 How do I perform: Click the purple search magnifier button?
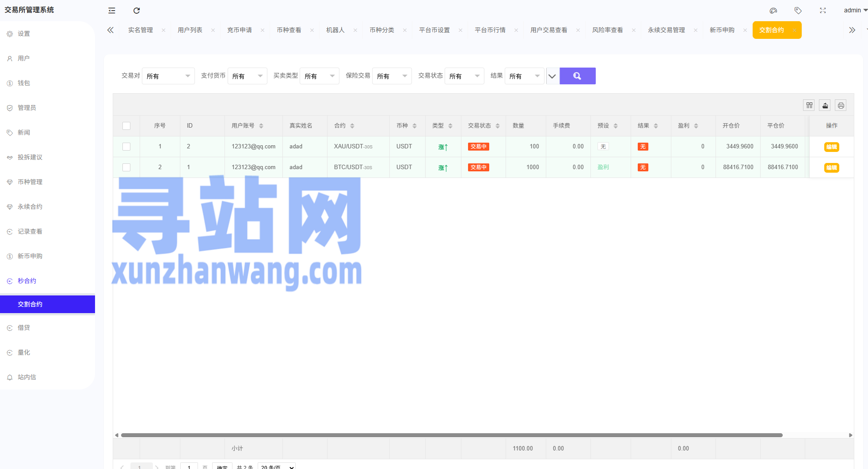point(577,76)
